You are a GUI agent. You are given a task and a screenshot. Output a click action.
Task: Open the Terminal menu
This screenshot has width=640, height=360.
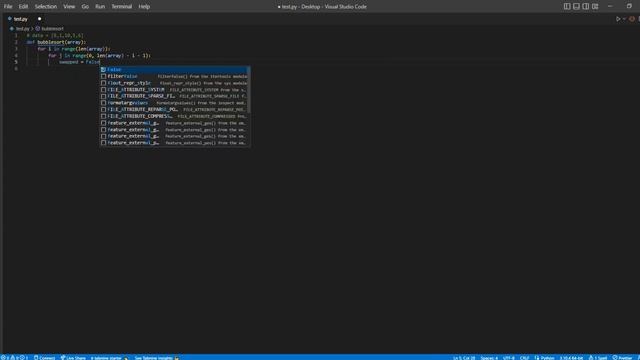(x=122, y=7)
